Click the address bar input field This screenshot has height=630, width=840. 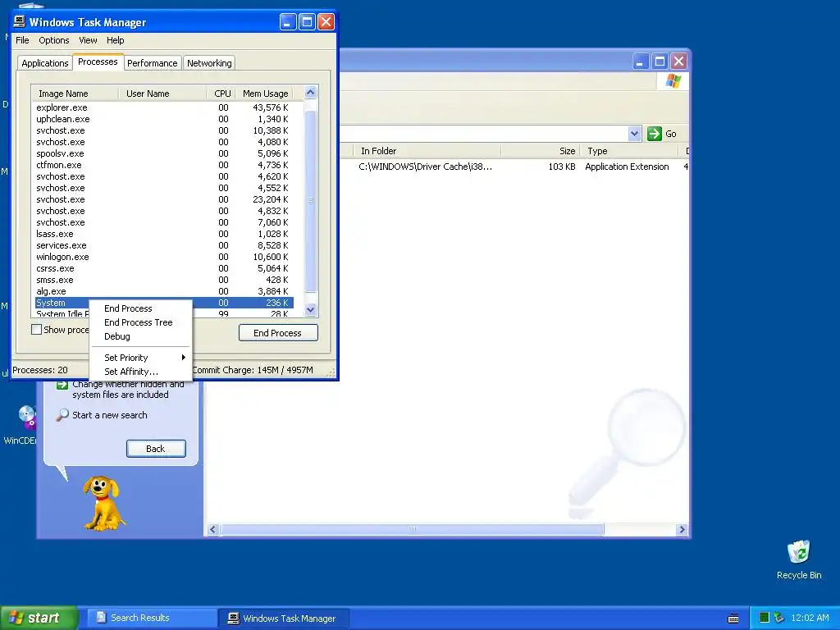pos(484,134)
